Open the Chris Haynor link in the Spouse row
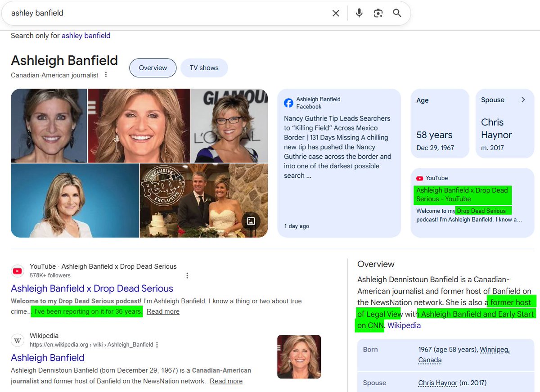This screenshot has width=540, height=392. (438, 383)
